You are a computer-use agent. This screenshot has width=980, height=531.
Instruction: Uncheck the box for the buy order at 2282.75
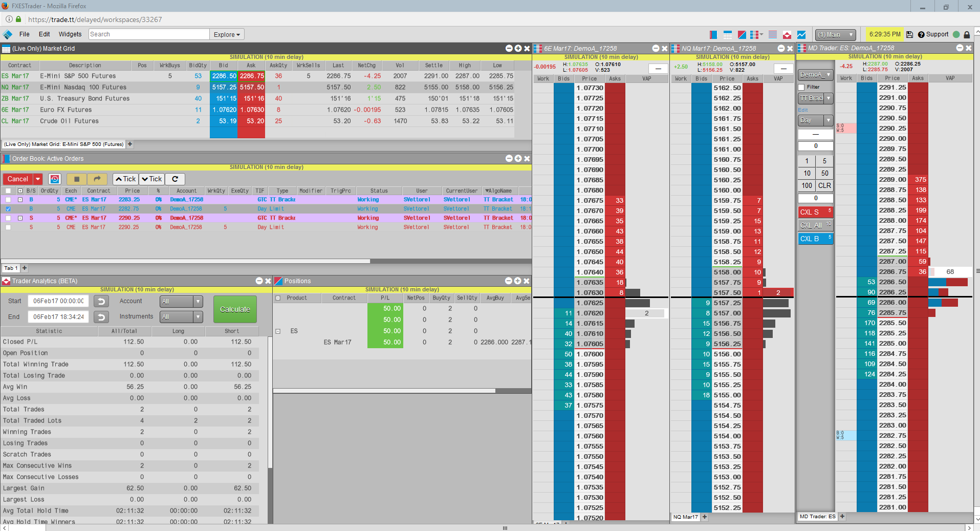click(8, 209)
